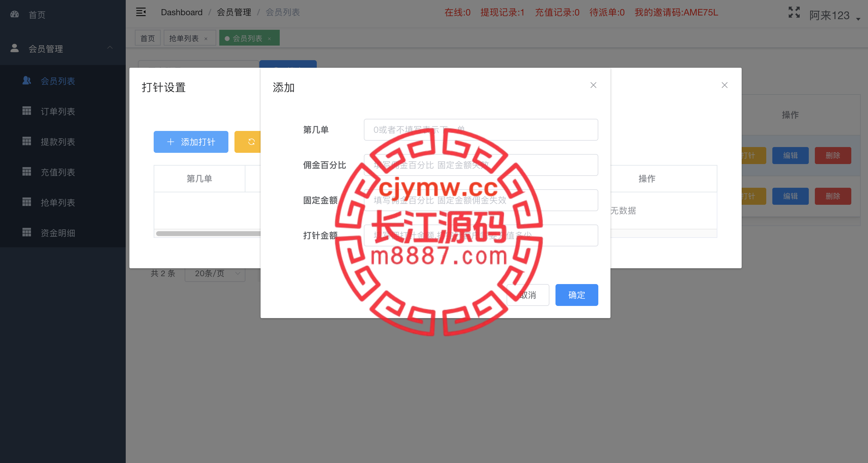Click 编辑 in the first member row
The height and width of the screenshot is (463, 868).
tap(790, 155)
